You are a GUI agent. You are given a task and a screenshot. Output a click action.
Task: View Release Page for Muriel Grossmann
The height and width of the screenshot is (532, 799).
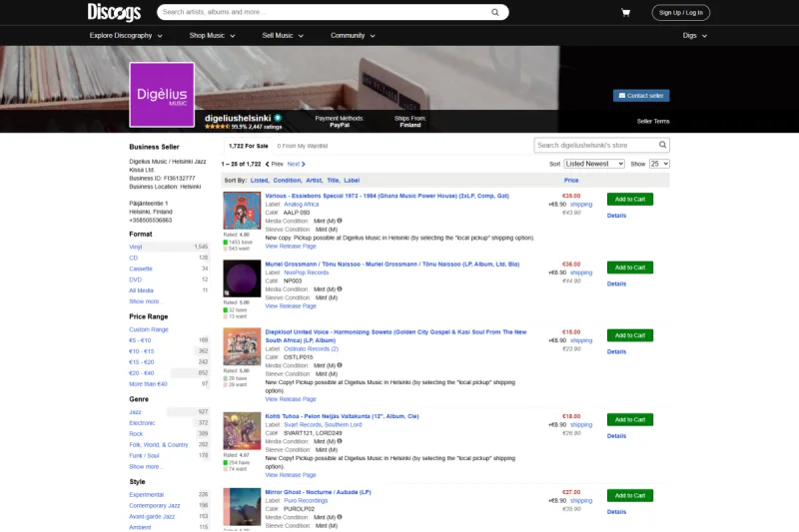(x=291, y=306)
